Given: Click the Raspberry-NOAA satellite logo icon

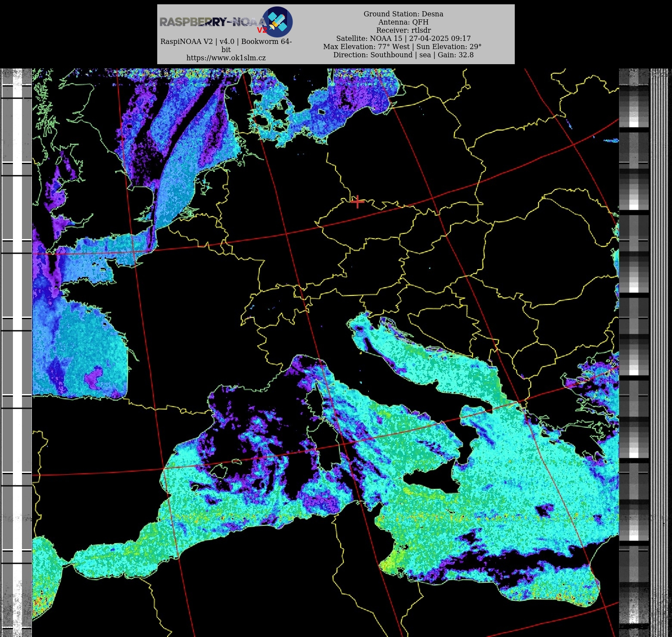Looking at the screenshot, I should [277, 22].
